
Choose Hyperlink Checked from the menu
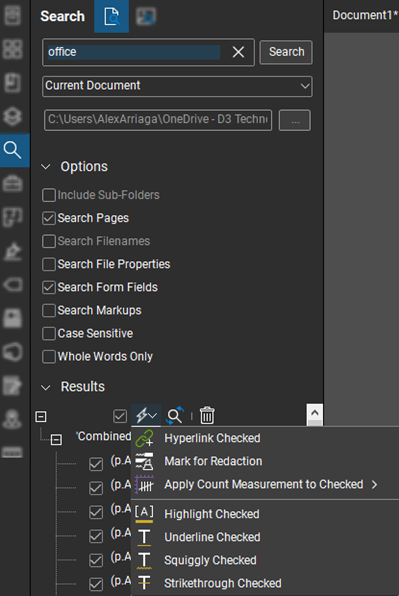pos(265,438)
